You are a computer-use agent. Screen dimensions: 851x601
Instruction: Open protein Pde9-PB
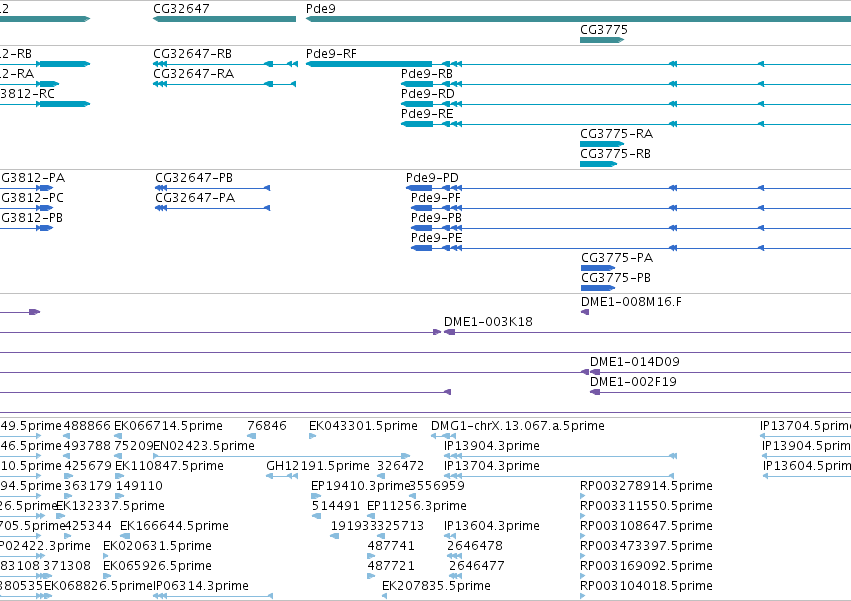[x=436, y=218]
